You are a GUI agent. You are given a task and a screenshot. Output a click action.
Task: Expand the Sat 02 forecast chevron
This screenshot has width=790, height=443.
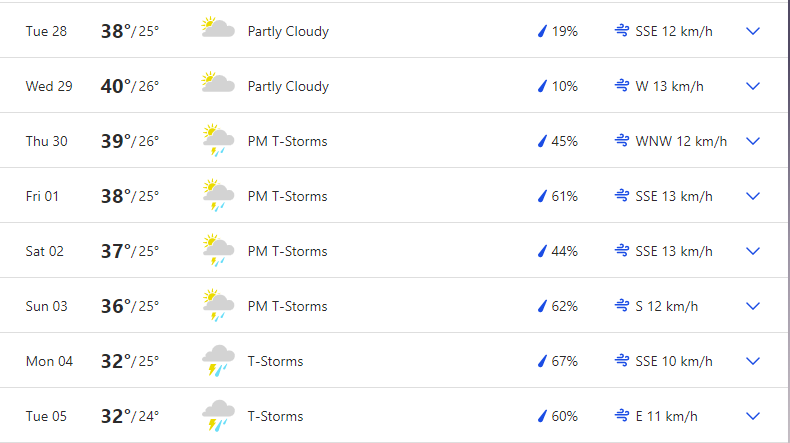[x=753, y=251]
